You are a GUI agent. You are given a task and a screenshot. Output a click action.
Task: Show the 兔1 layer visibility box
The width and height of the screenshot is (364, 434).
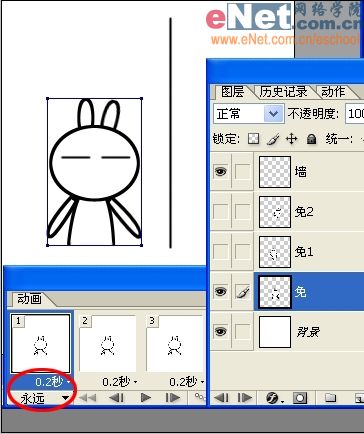point(221,252)
